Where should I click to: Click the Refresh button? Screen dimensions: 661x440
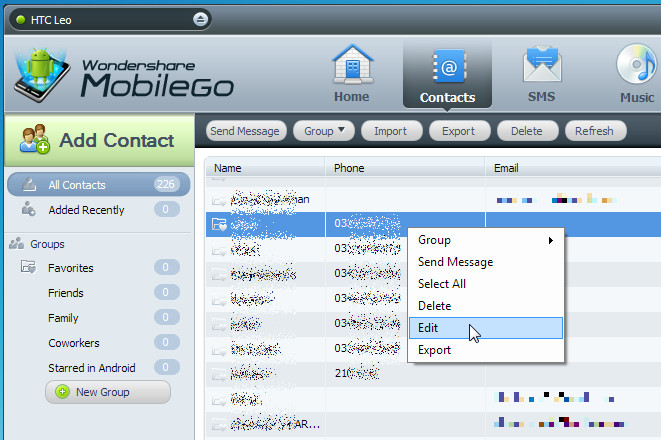pyautogui.click(x=595, y=131)
